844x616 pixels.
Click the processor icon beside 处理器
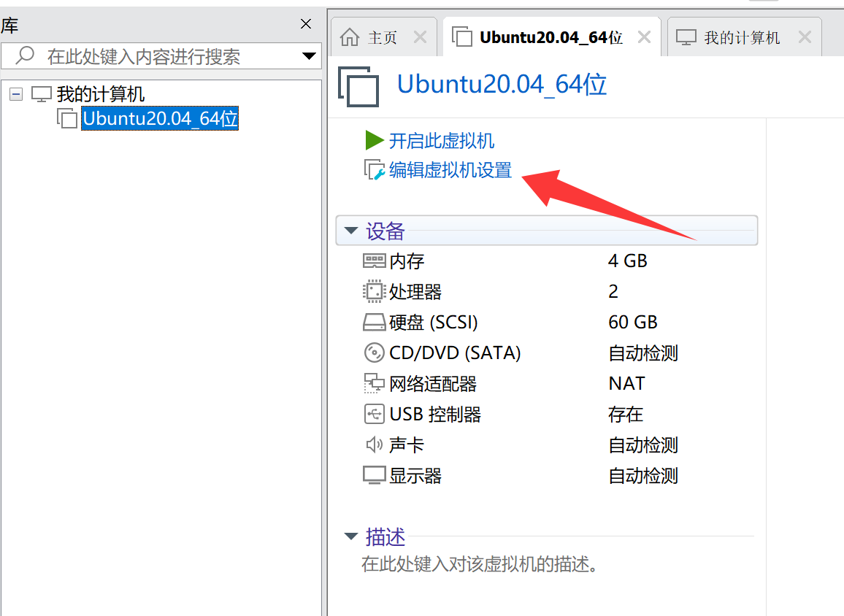374,292
